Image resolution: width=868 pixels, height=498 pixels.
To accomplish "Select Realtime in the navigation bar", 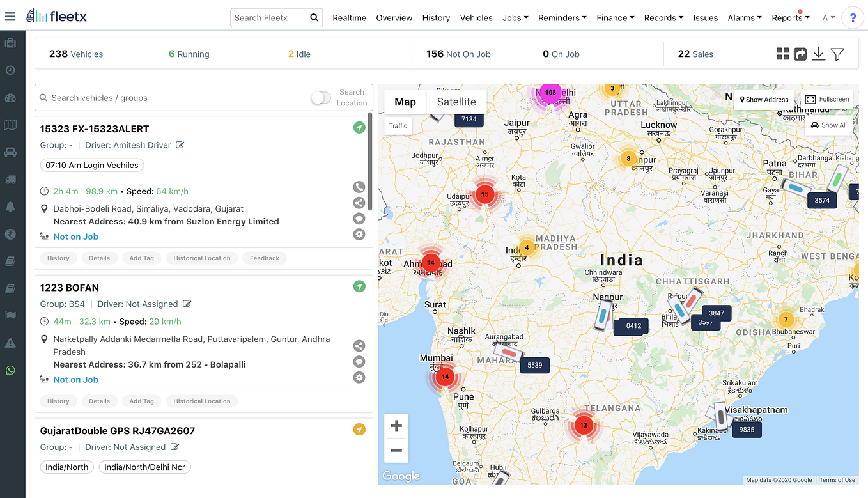I will pos(349,18).
